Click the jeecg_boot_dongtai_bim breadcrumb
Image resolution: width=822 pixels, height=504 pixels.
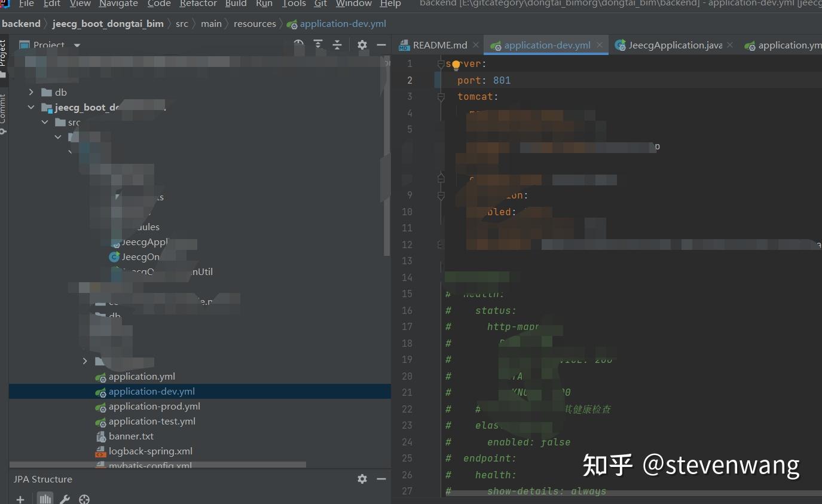pos(108,24)
